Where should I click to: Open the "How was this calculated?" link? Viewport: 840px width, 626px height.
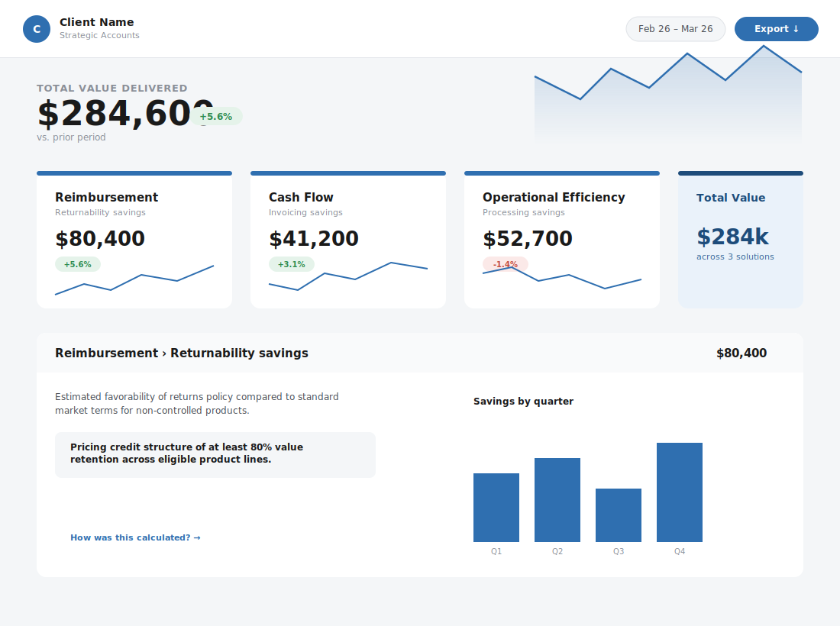point(135,537)
